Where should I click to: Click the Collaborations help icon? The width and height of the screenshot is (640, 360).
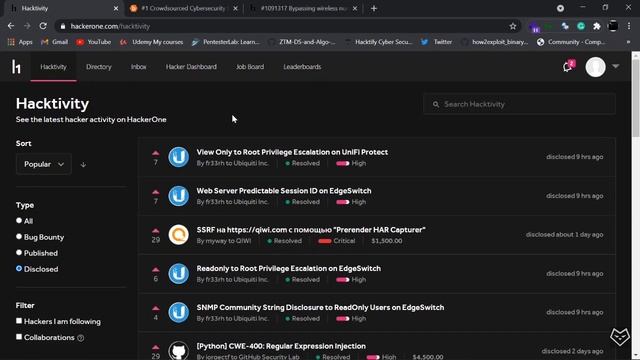pos(81,338)
